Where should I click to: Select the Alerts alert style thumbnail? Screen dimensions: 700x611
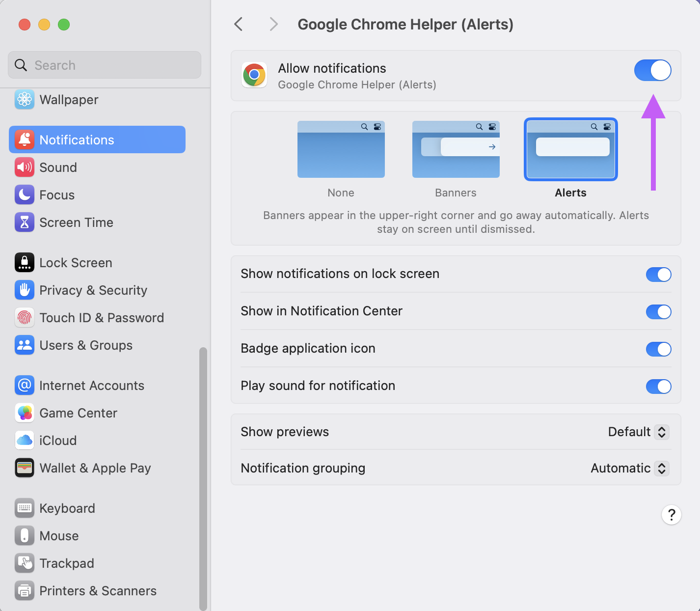[571, 149]
